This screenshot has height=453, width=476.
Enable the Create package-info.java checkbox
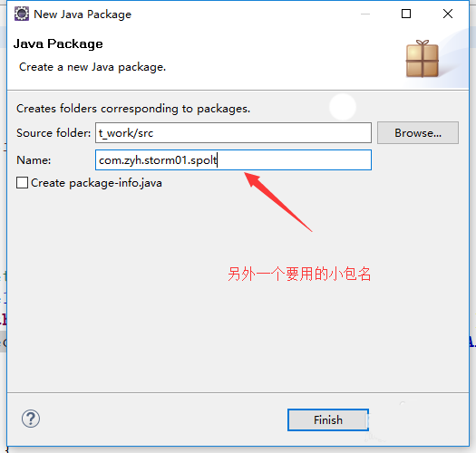[22, 183]
